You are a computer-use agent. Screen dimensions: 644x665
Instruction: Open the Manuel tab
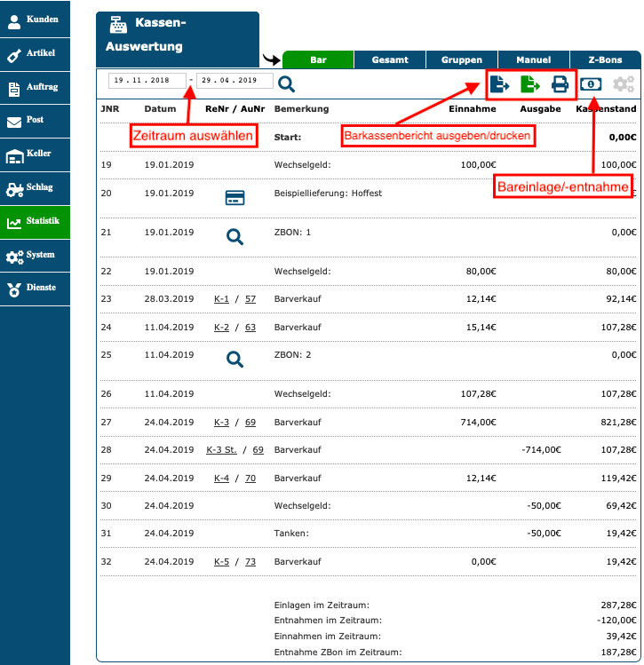pos(533,60)
